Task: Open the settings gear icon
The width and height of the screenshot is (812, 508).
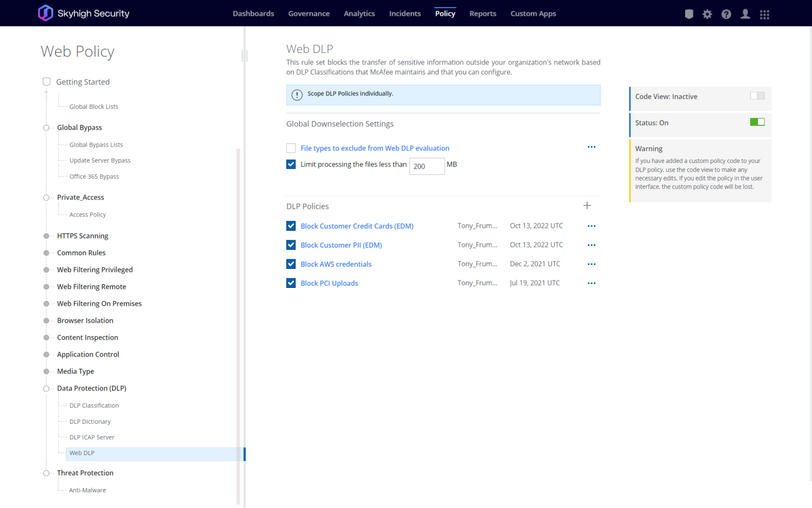Action: tap(707, 14)
